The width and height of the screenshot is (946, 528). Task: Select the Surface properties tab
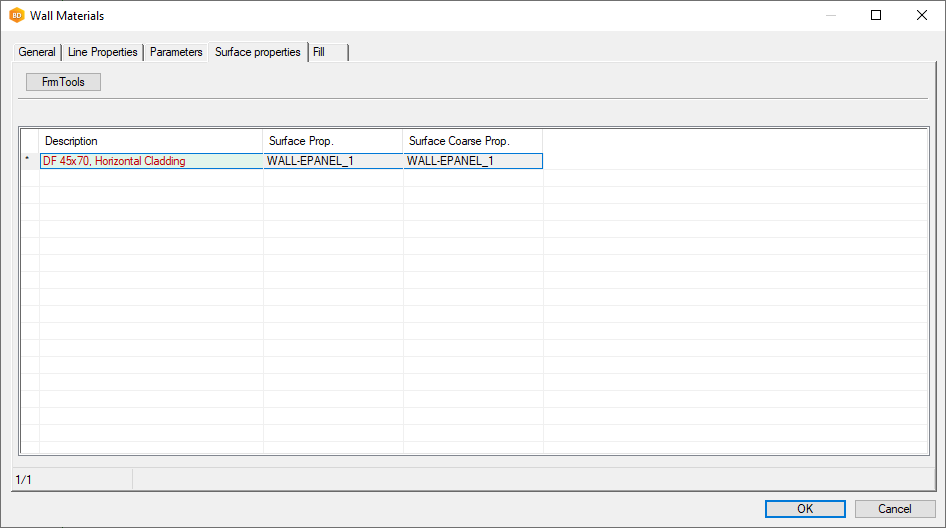(257, 52)
